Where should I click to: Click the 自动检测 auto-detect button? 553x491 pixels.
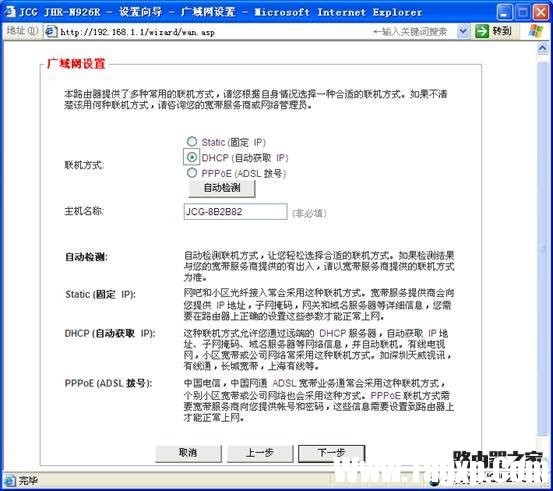click(x=222, y=188)
